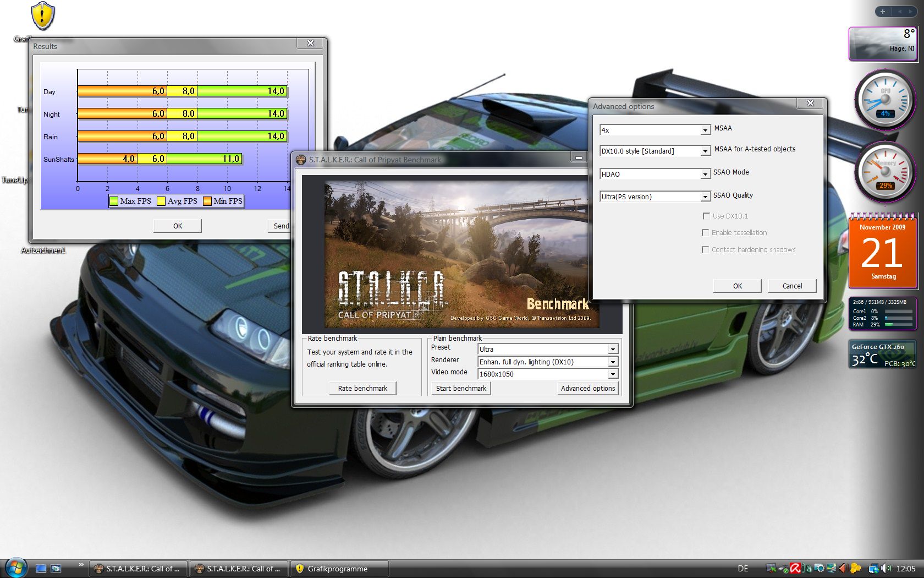The height and width of the screenshot is (578, 924).
Task: Open the Video mode dropdown showing 1680x1050
Action: point(548,374)
